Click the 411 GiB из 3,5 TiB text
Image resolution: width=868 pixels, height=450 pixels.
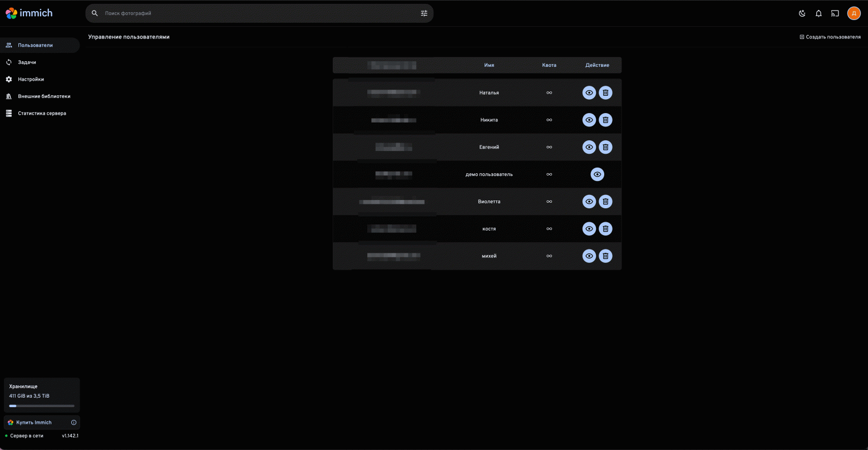pyautogui.click(x=29, y=396)
